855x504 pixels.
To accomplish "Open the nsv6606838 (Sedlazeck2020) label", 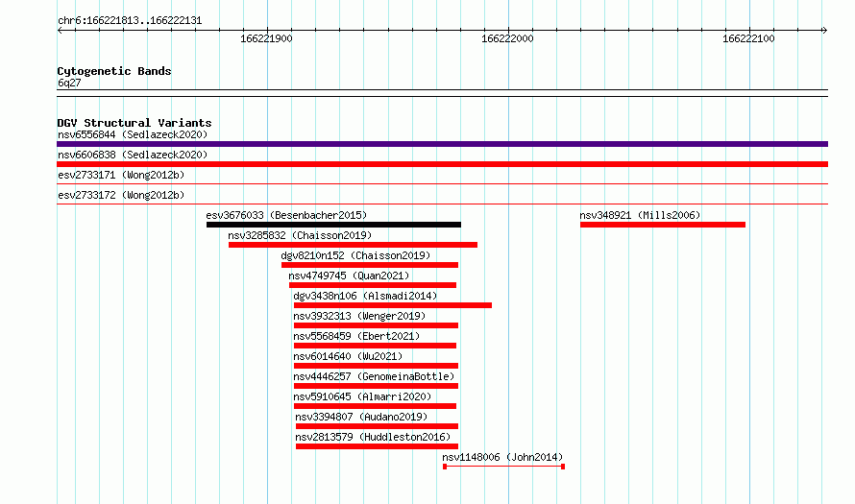I will click(133, 155).
